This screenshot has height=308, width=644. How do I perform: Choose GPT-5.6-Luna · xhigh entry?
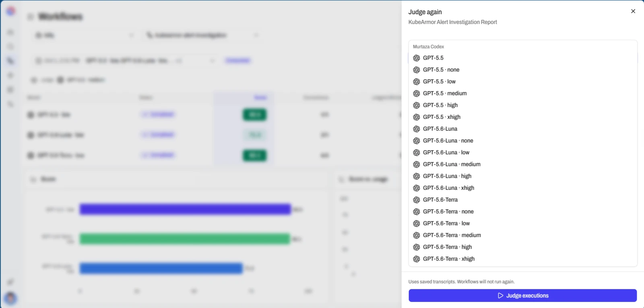(523, 188)
